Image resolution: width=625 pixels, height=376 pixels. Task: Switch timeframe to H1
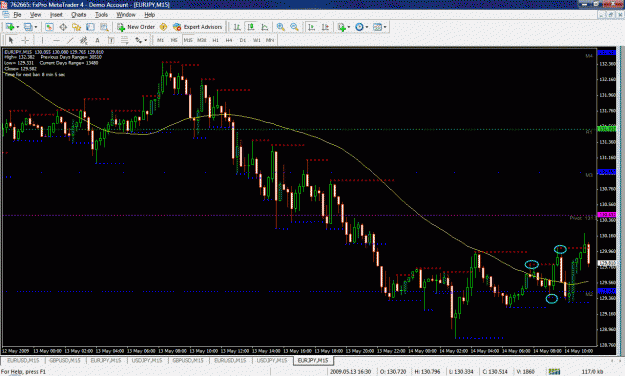pos(215,40)
